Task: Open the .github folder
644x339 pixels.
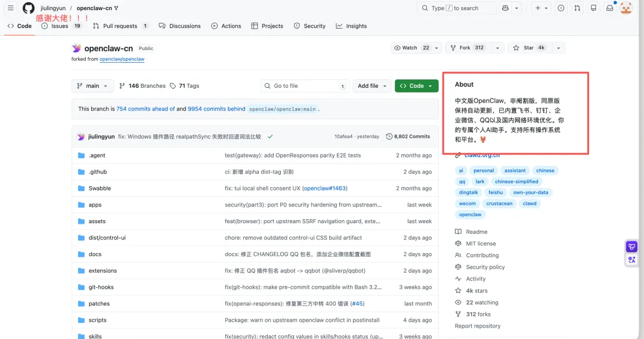Action: click(98, 172)
